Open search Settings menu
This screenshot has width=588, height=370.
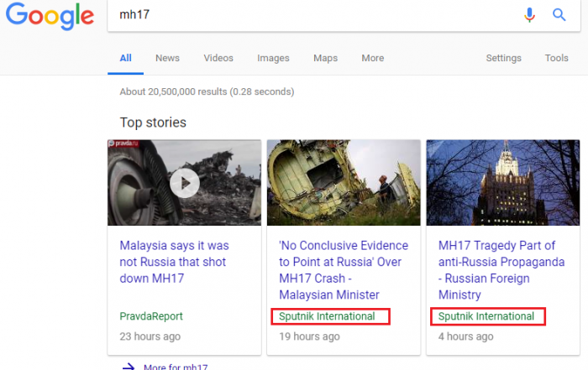pyautogui.click(x=504, y=58)
